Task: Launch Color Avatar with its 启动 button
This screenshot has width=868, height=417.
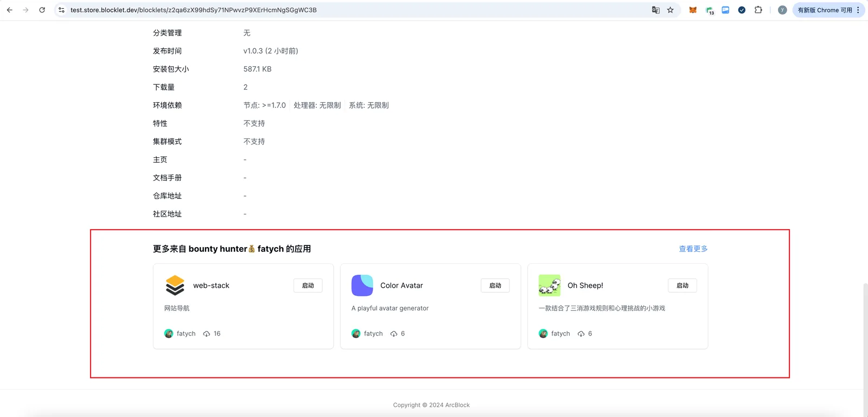Action: [495, 286]
